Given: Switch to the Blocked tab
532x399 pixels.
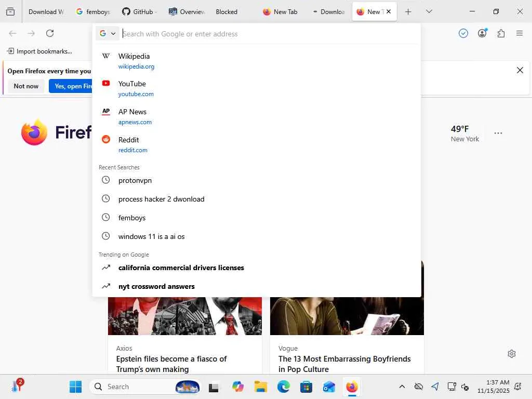Looking at the screenshot, I should (x=233, y=11).
